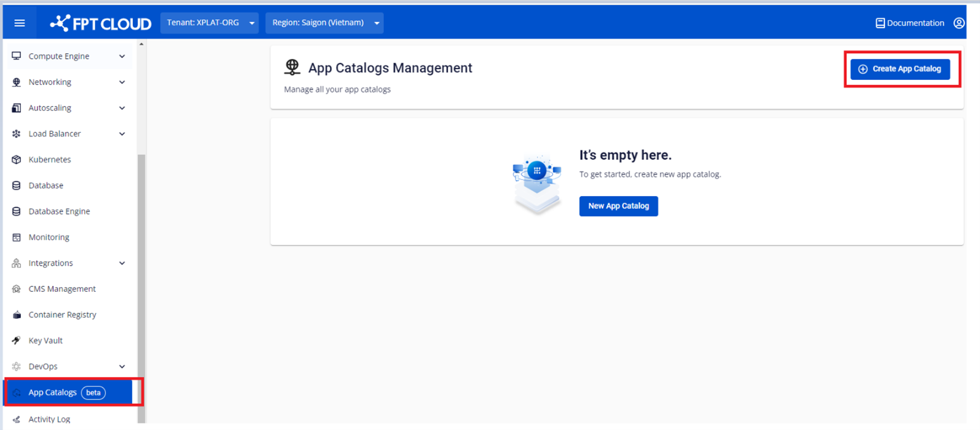Expand the Networking section chevron
The image size is (980, 430).
pos(122,82)
